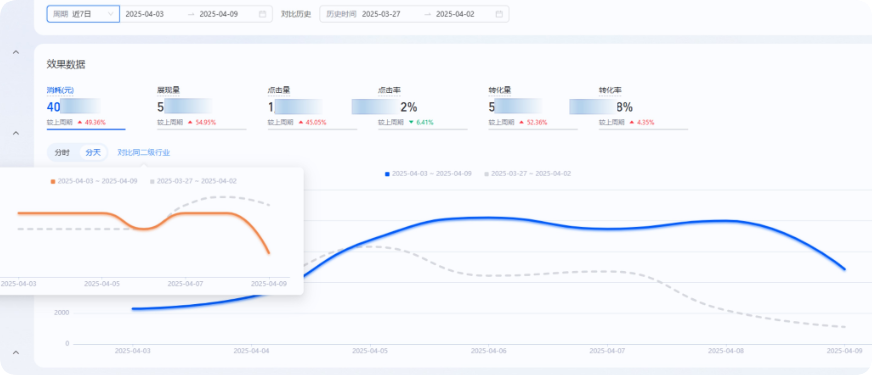The image size is (872, 375).
Task: Select the 转化率 metric card
Action: pos(643,107)
